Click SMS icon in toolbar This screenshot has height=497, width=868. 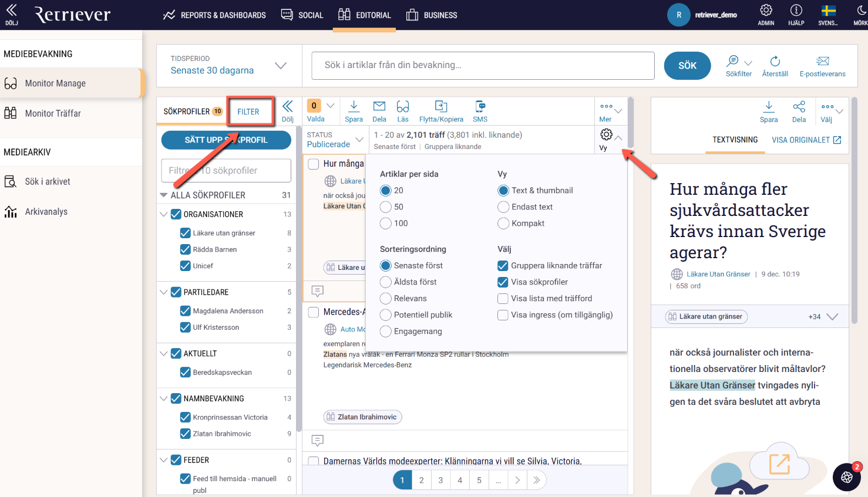[x=480, y=106]
